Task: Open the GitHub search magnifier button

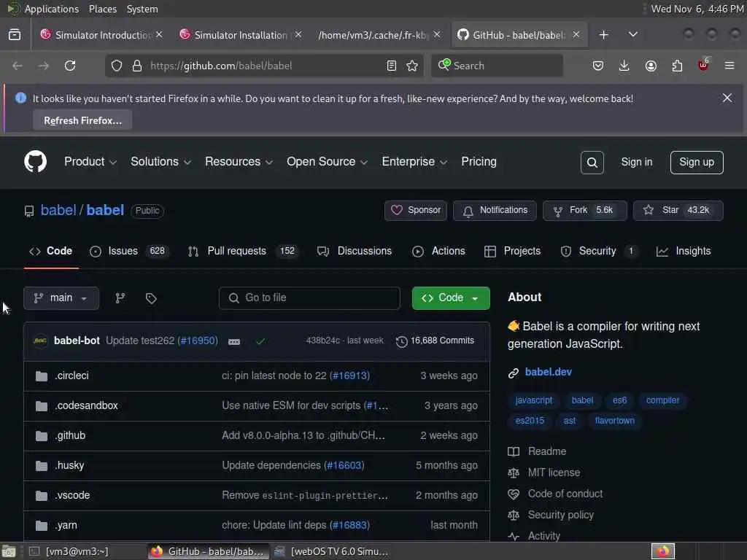Action: (592, 163)
